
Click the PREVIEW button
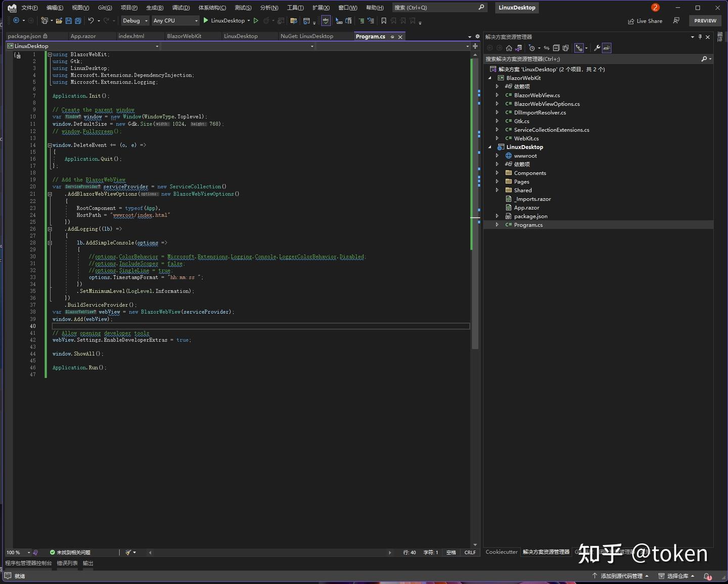pyautogui.click(x=705, y=21)
